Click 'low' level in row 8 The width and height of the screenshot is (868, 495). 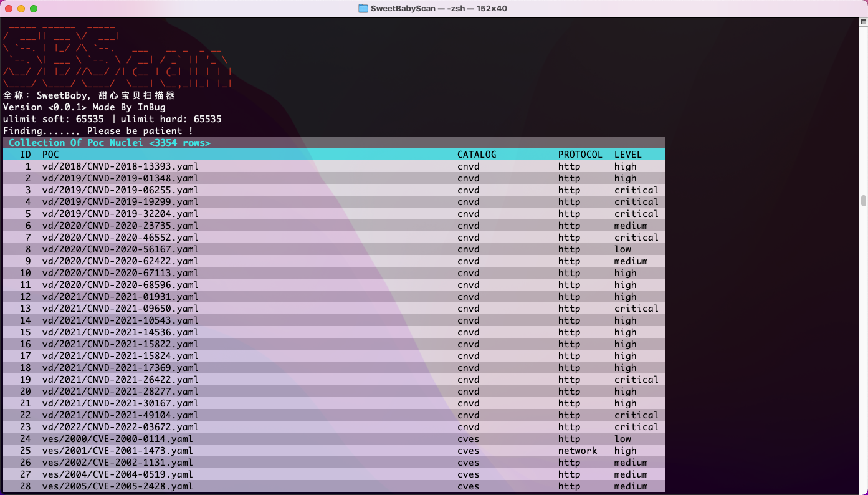tap(622, 249)
